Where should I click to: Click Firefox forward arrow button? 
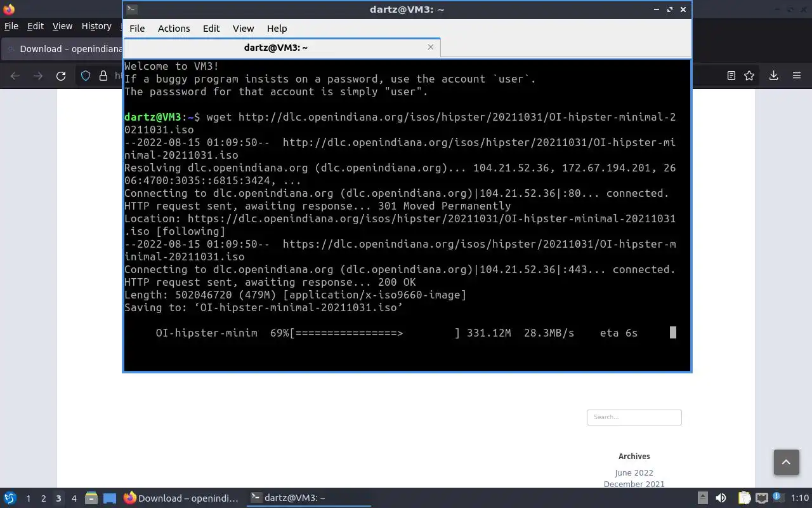(x=38, y=76)
